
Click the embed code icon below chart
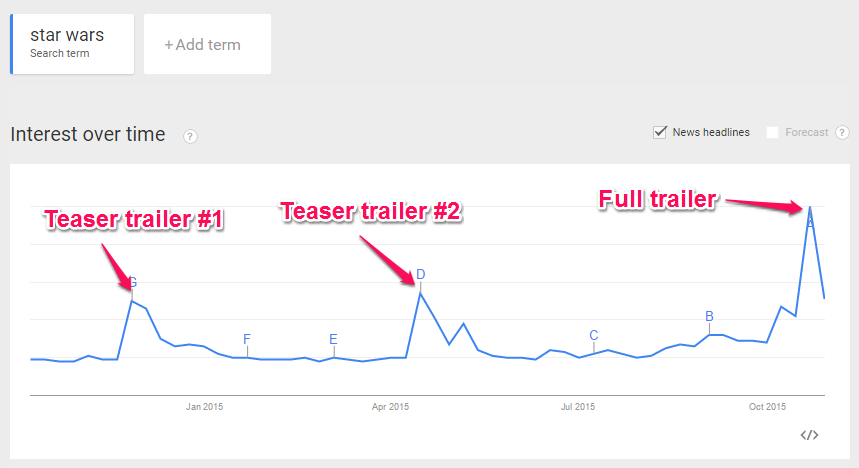(x=809, y=435)
